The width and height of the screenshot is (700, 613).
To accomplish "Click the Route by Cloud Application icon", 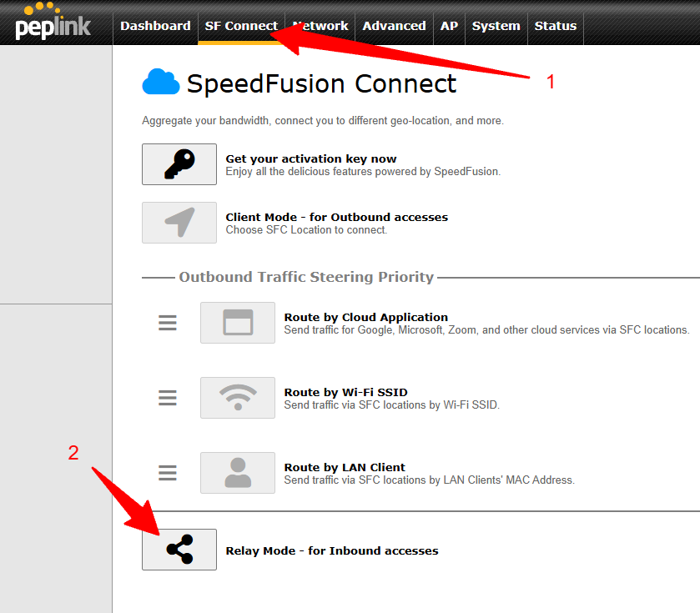I will pos(238,323).
